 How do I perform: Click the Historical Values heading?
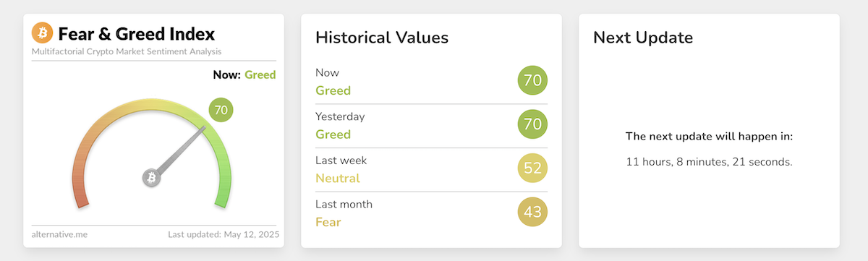[x=382, y=38]
